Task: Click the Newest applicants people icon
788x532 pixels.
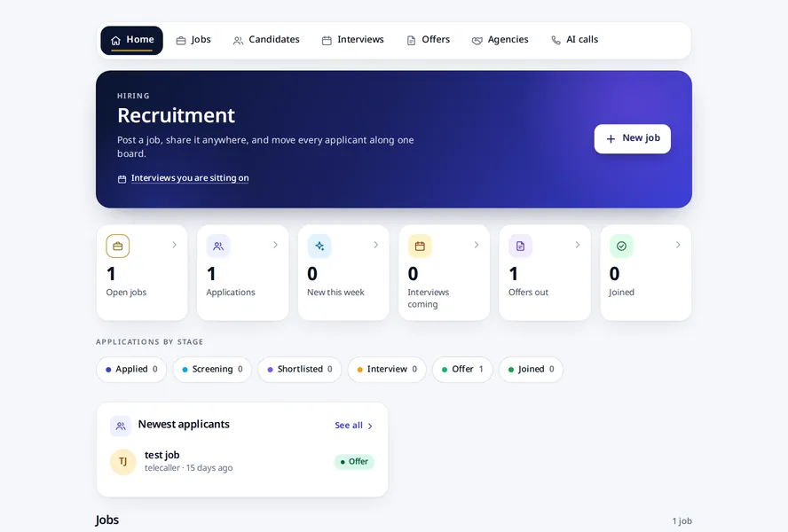Action: click(121, 426)
